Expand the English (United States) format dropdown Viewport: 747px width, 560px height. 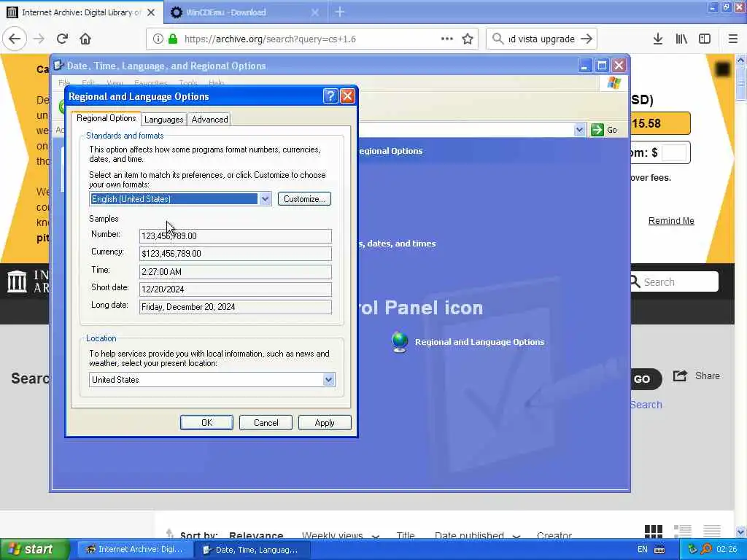point(265,199)
